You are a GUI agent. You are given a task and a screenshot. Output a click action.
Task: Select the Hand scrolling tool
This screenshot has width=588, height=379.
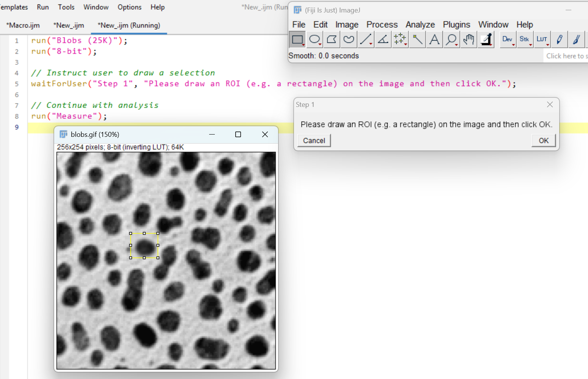coord(469,39)
